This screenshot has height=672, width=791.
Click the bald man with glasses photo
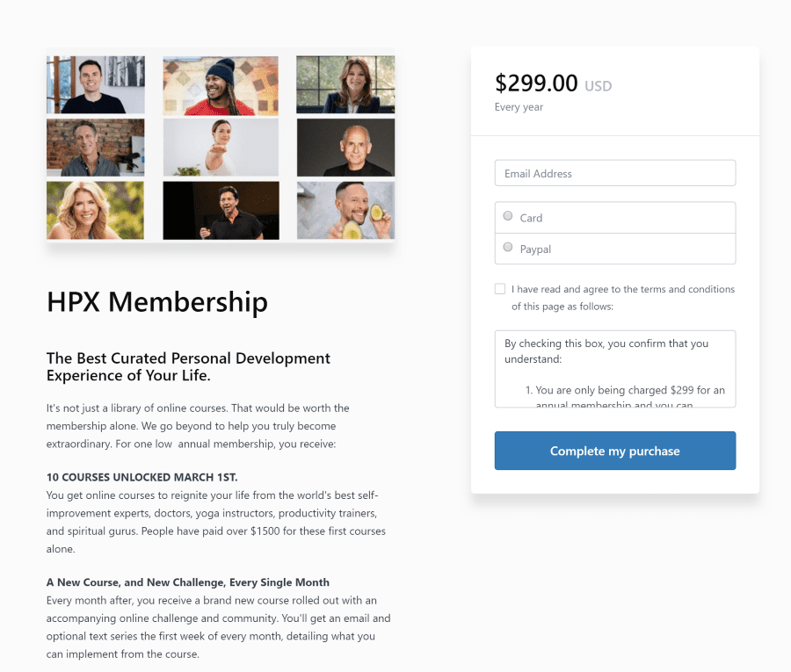tap(345, 148)
